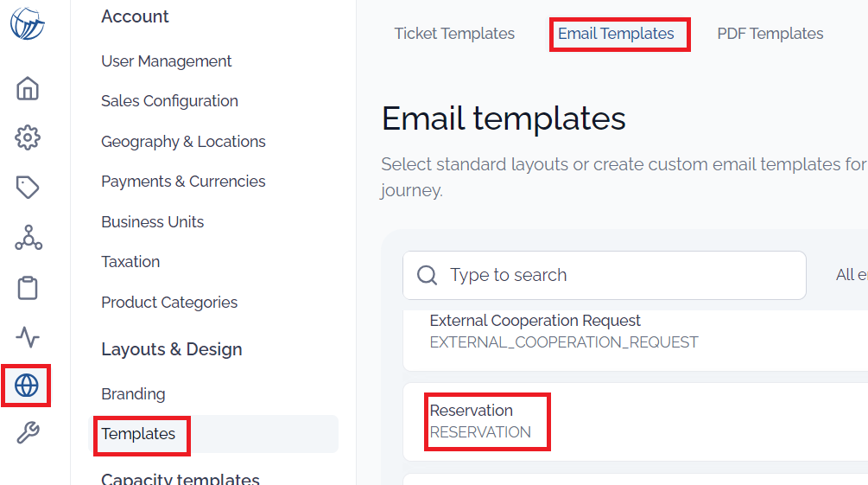Switch to Ticket Templates tab
The image size is (868, 485).
pos(454,34)
